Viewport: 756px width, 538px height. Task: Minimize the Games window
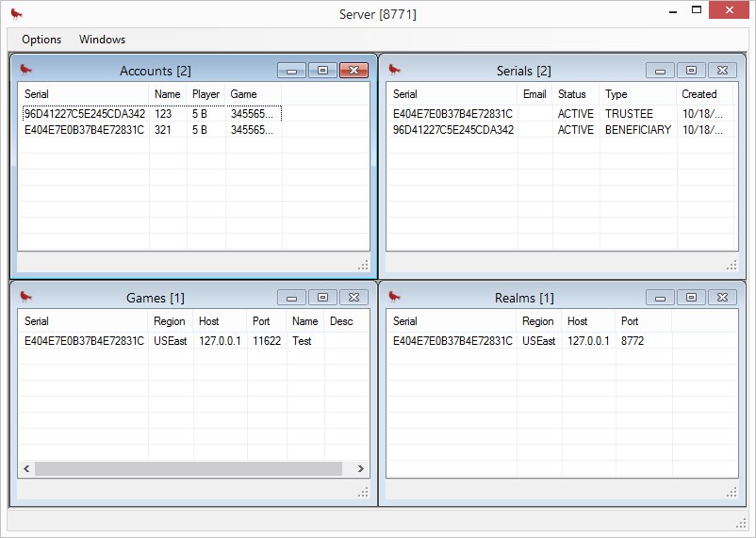point(291,298)
